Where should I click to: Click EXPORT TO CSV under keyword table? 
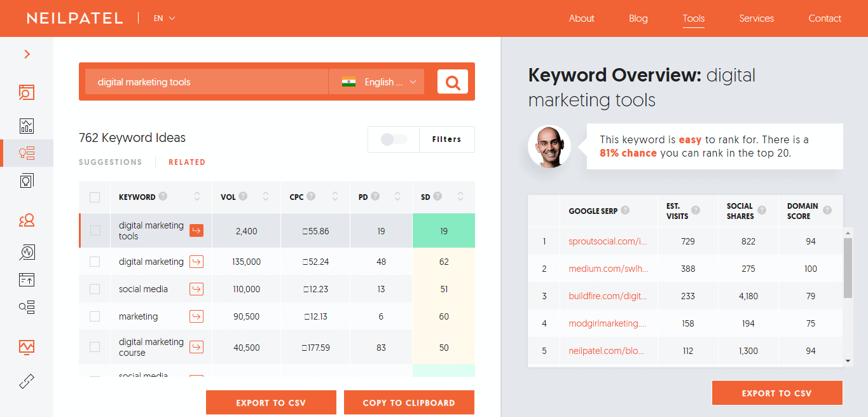(x=271, y=402)
